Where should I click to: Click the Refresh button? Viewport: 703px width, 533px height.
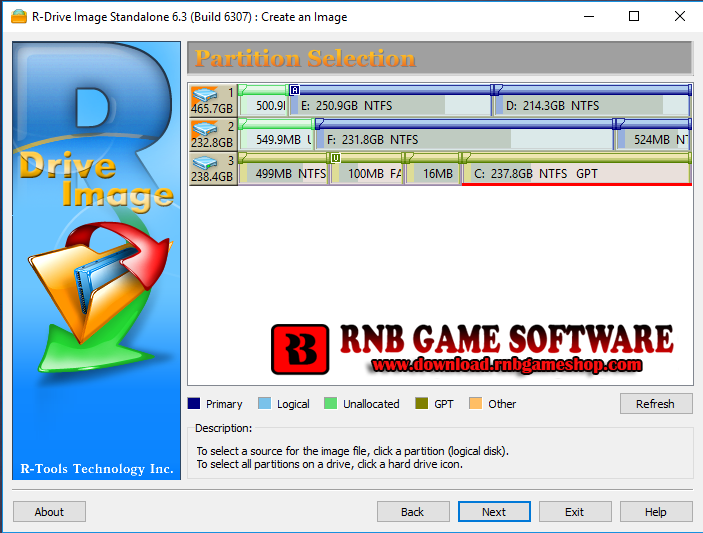tap(656, 404)
